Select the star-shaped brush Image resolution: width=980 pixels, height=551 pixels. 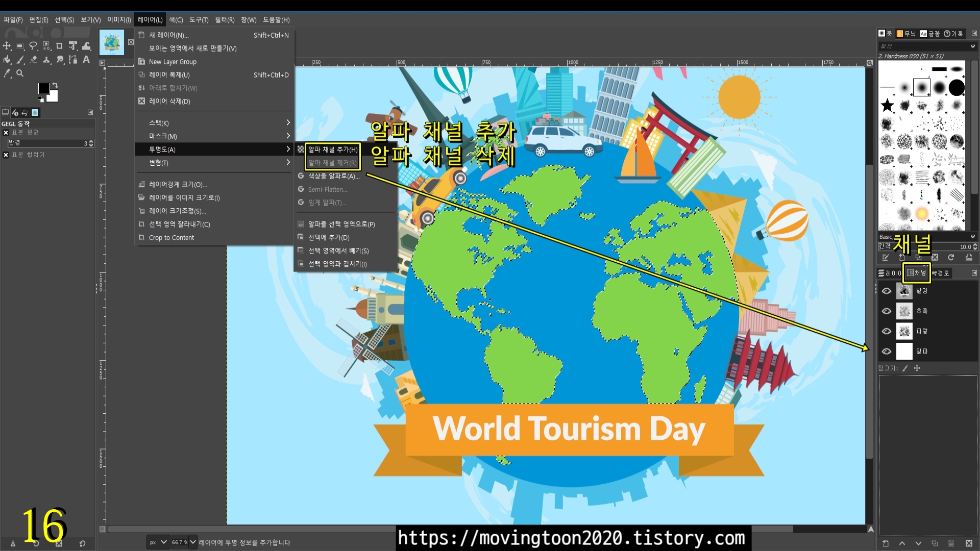click(x=888, y=105)
